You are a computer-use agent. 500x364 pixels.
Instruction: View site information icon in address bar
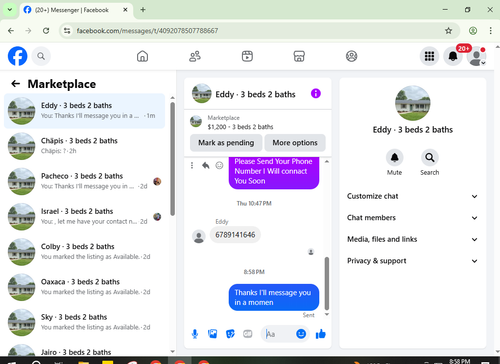pos(67,31)
